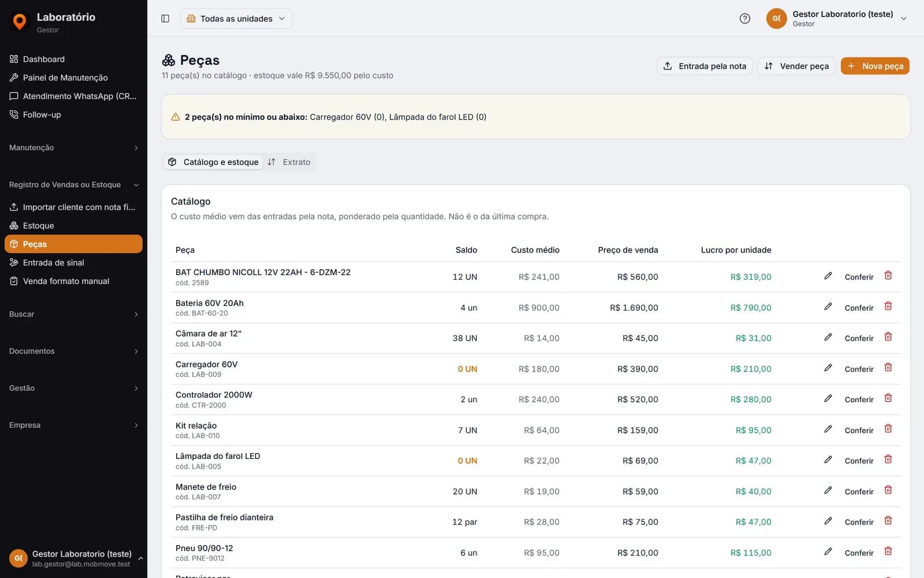Edit Controlador 2000W pencil icon

point(828,399)
